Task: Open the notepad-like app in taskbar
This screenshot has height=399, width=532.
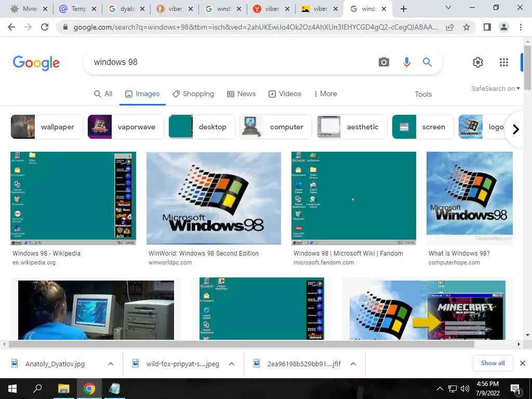Action: click(x=115, y=389)
